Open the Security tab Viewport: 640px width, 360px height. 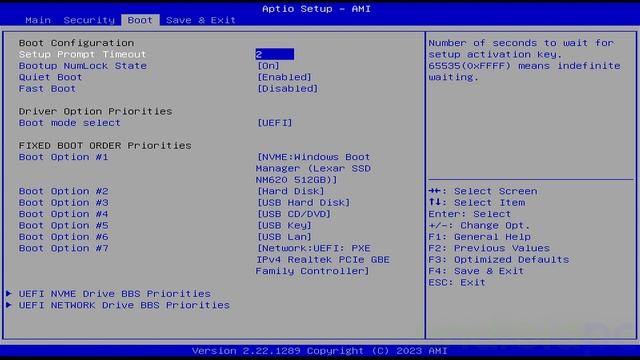point(89,20)
